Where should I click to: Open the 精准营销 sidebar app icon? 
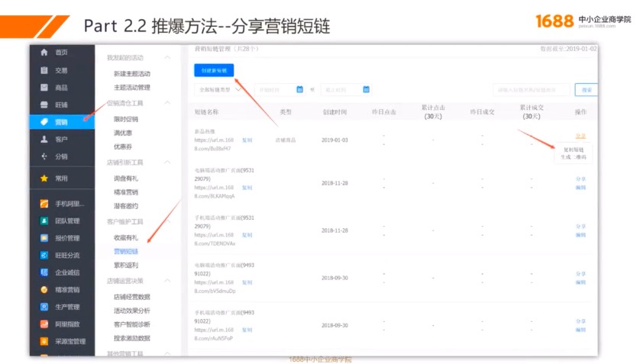pos(44,289)
